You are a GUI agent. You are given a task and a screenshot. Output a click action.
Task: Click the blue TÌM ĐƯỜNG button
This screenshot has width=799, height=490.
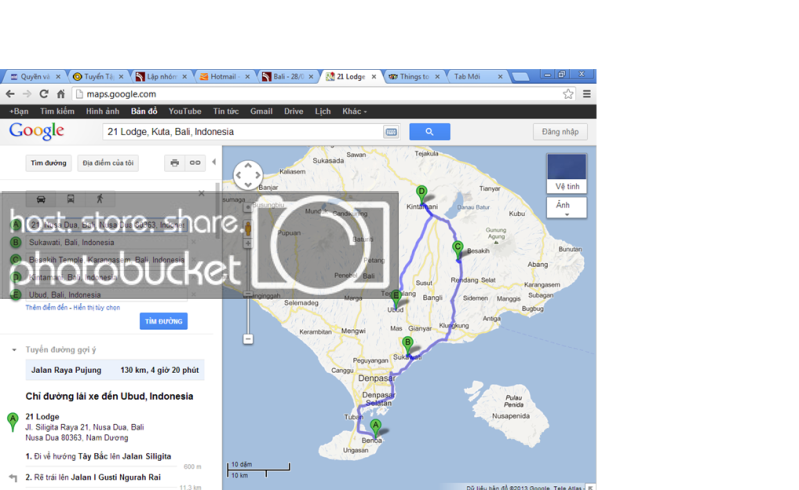(x=164, y=321)
